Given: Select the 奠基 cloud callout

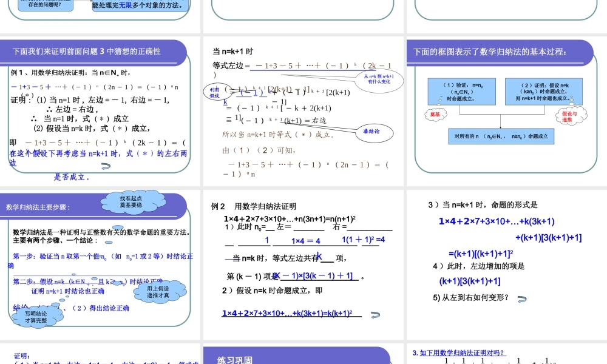Looking at the screenshot, I should click(435, 114).
